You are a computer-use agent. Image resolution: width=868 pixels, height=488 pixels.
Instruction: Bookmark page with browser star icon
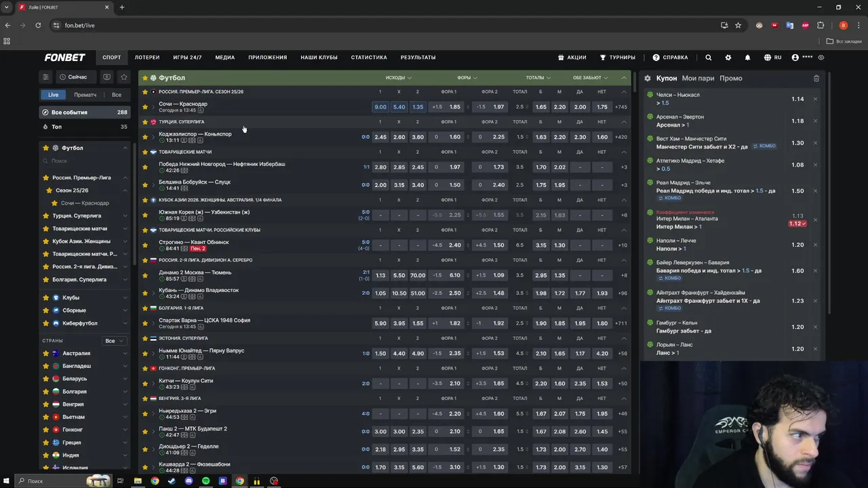coord(738,25)
